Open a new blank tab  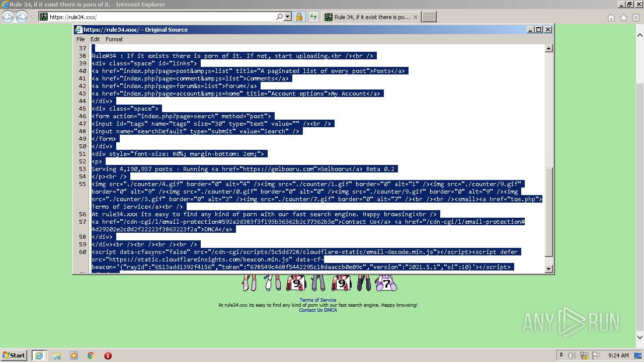coord(429,17)
